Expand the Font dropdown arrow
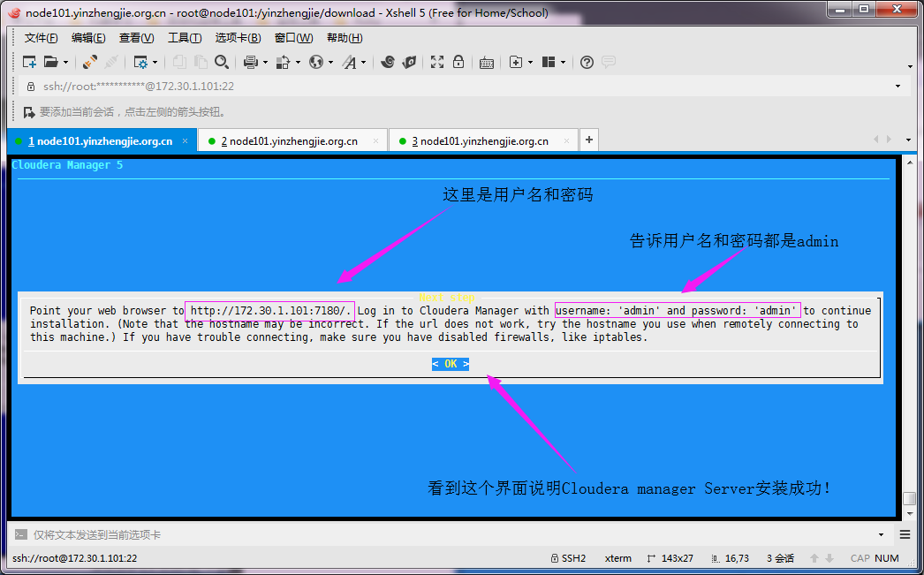This screenshot has width=924, height=575. [364, 63]
